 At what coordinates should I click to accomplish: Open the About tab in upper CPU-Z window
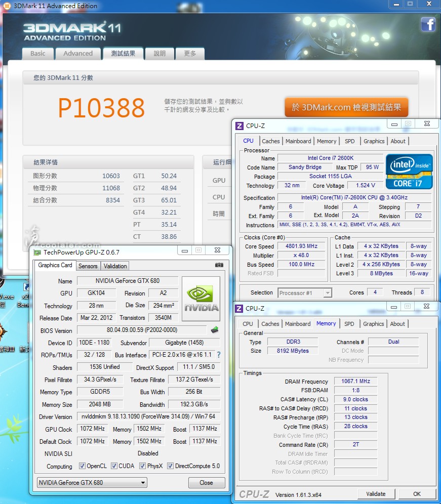click(x=398, y=141)
